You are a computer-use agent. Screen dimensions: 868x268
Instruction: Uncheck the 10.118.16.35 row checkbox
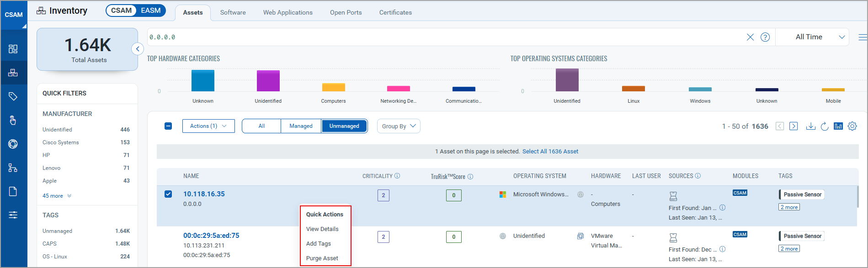[168, 194]
